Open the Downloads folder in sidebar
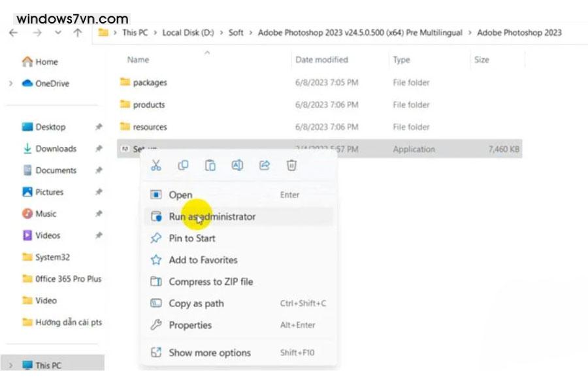Viewport: 588px width, 392px height. [56, 149]
